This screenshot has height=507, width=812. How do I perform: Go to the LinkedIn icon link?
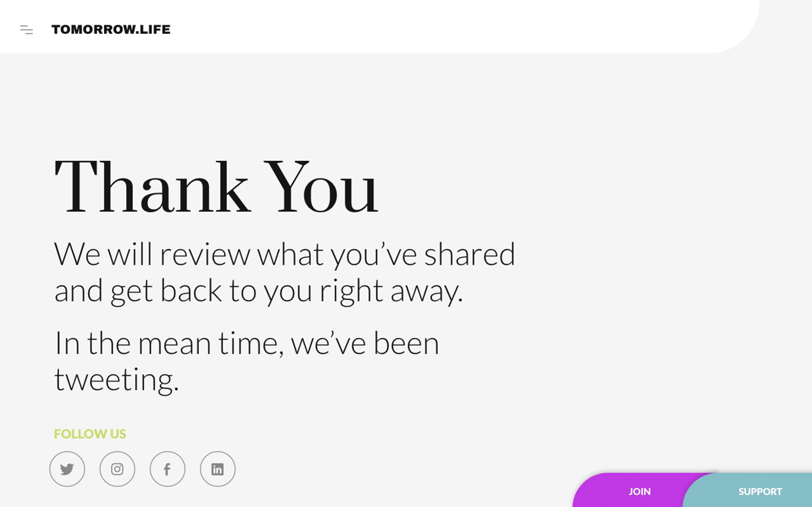[218, 469]
